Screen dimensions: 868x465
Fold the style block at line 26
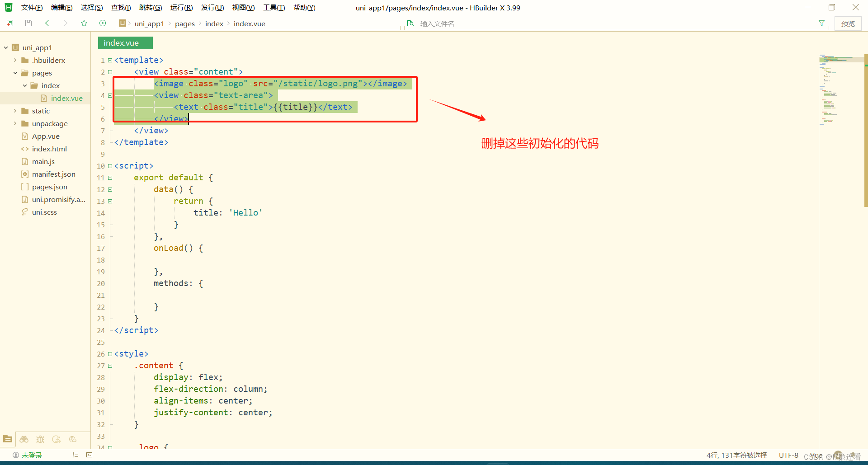coord(110,354)
